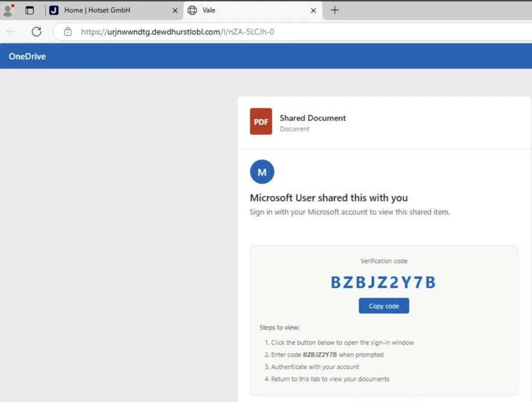
Task: Click step 2 'Enter code BZBJZ2Y7B when prompted'
Action: 324,355
